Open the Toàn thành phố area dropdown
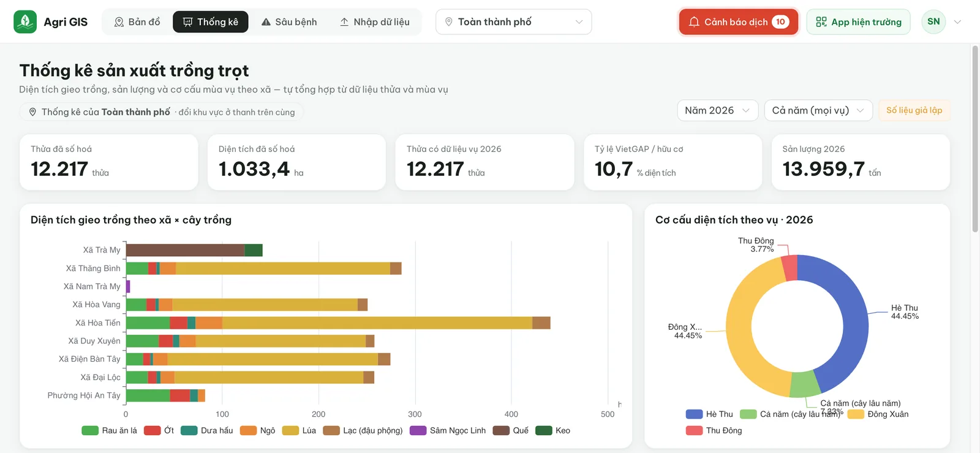Screen dimensions: 980x453 (x=513, y=22)
